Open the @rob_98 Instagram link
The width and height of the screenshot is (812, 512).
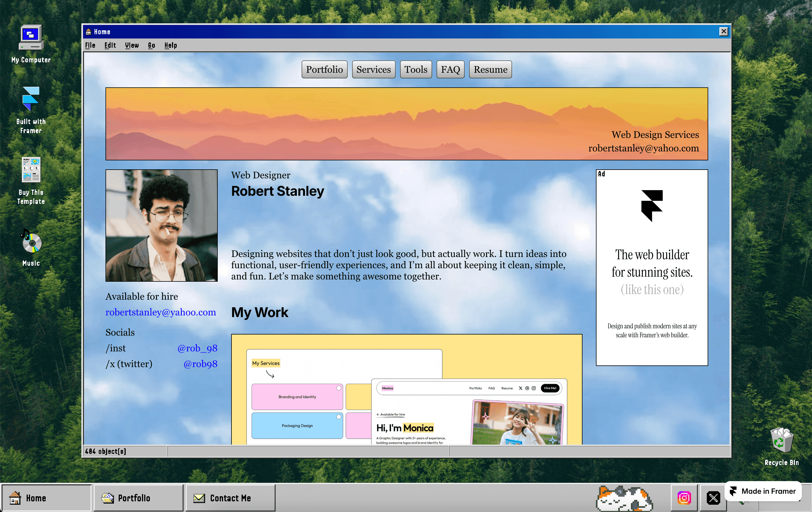click(197, 348)
